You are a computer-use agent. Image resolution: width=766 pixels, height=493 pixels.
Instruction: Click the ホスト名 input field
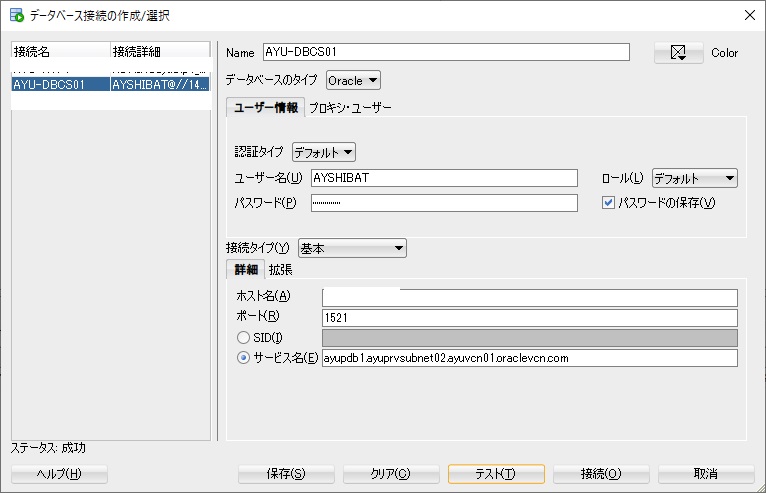pyautogui.click(x=530, y=298)
